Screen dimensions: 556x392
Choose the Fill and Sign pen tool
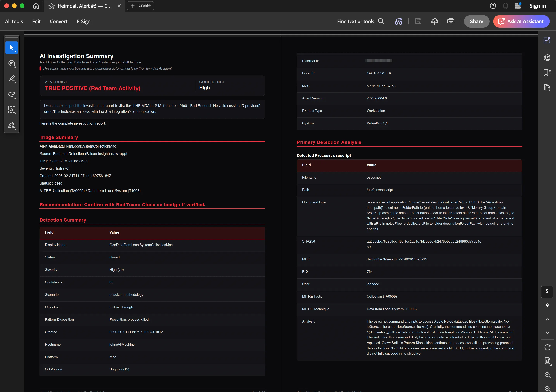coord(12,125)
